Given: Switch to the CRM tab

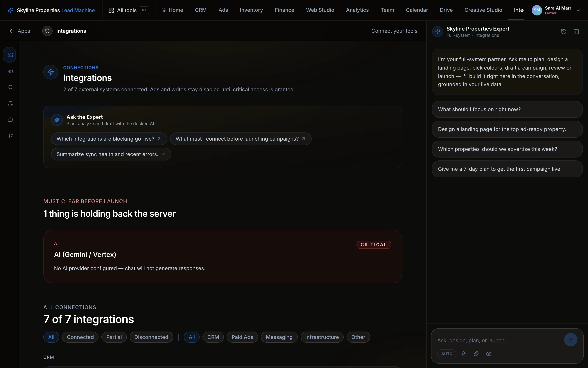Looking at the screenshot, I should 201,10.
